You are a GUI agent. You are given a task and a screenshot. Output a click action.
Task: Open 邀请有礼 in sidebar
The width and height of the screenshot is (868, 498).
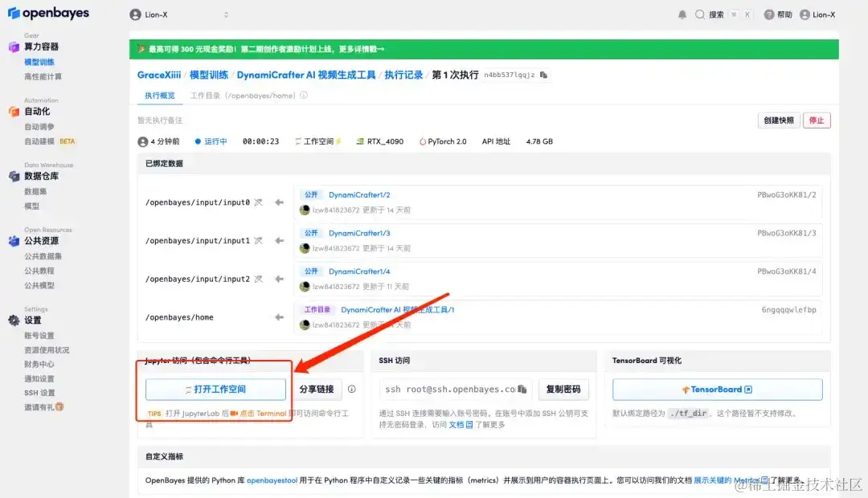43,407
